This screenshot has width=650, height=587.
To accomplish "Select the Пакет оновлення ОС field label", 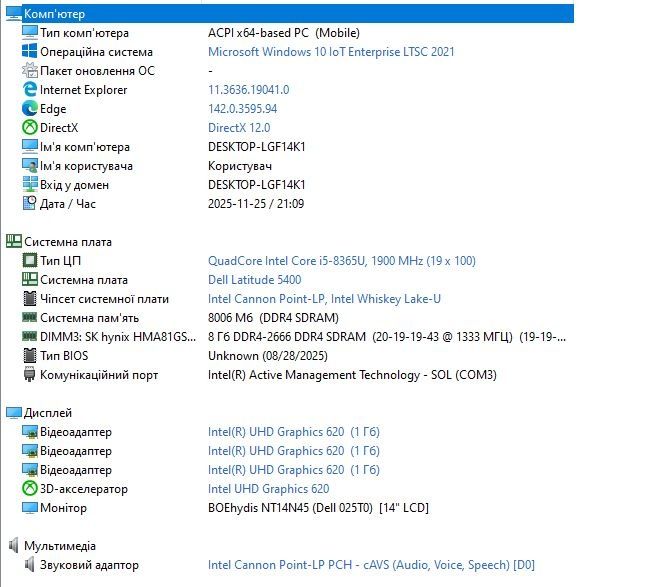I will click(x=97, y=71).
